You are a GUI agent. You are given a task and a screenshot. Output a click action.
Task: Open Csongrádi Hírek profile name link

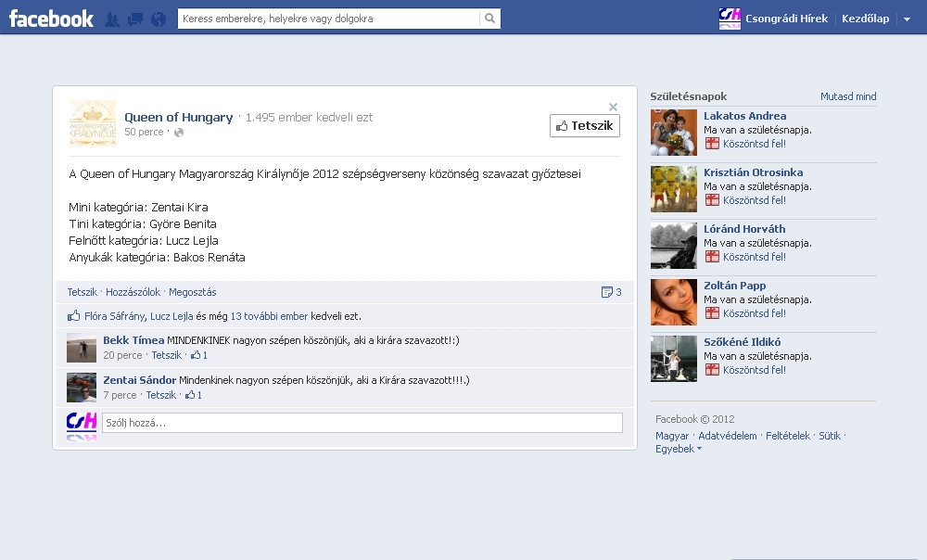pos(786,19)
